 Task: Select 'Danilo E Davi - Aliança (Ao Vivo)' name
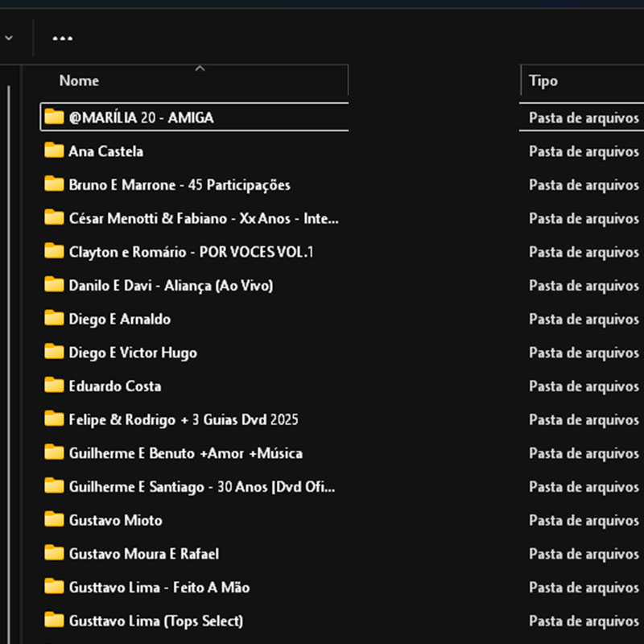click(171, 286)
